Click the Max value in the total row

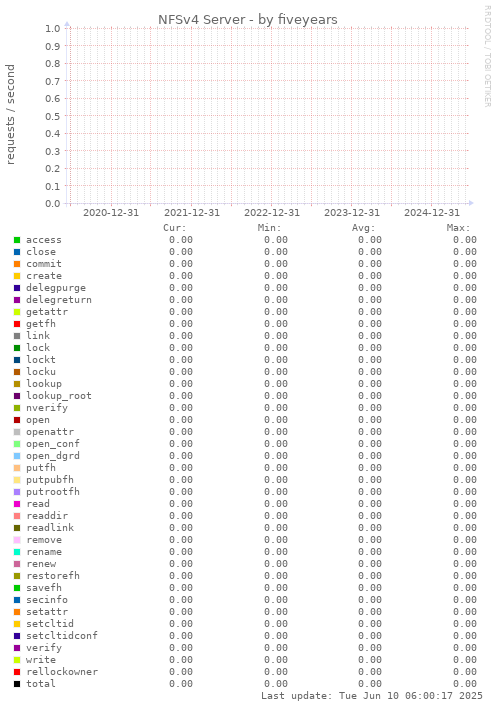click(465, 684)
